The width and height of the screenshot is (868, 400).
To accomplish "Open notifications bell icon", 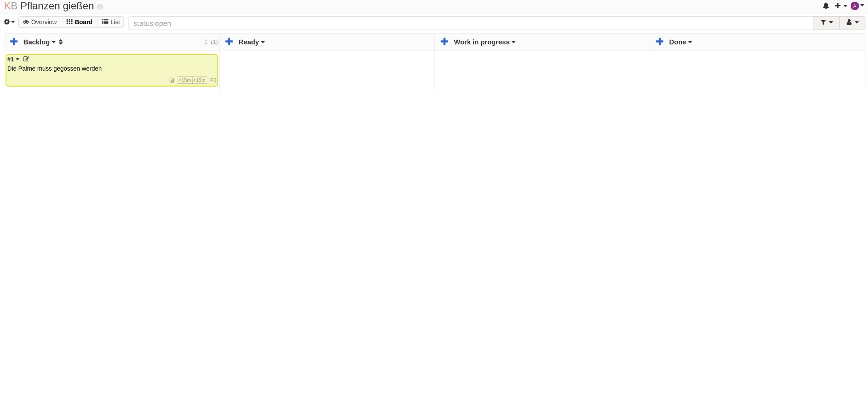I will click(826, 6).
